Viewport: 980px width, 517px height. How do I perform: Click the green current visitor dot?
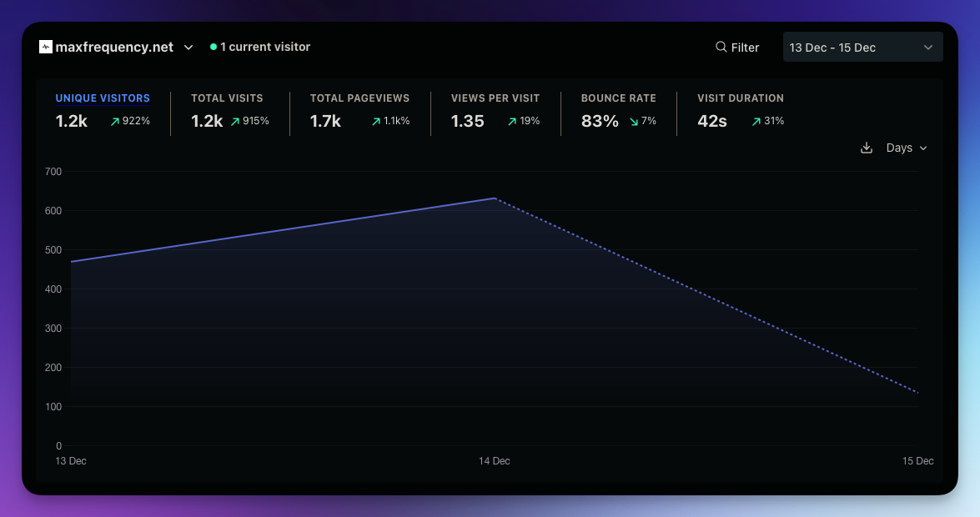214,48
